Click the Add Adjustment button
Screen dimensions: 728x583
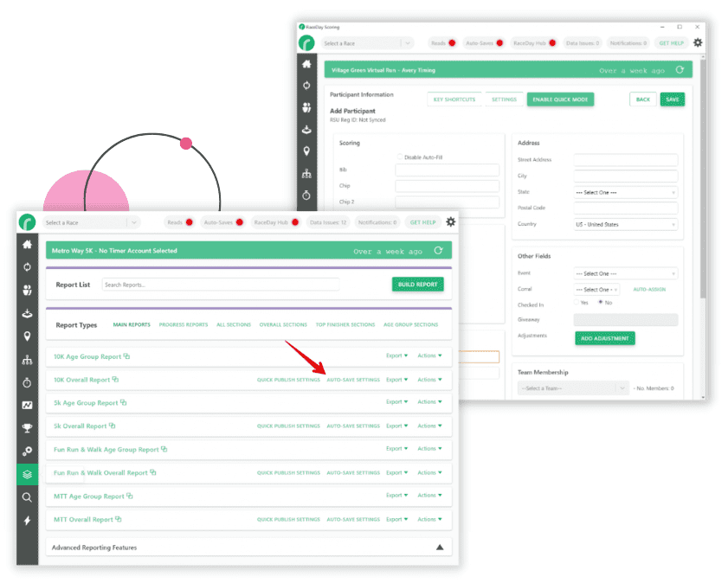(605, 338)
